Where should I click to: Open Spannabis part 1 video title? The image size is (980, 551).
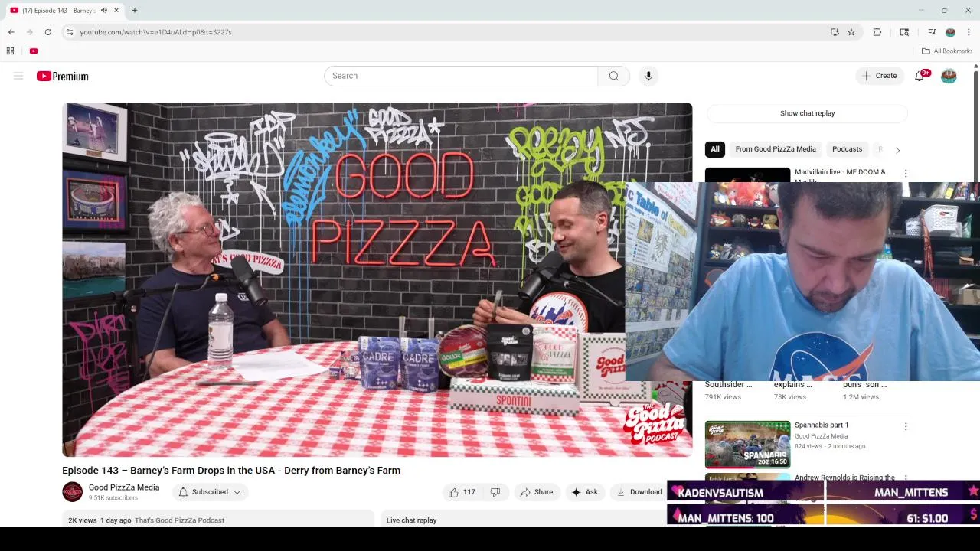822,425
